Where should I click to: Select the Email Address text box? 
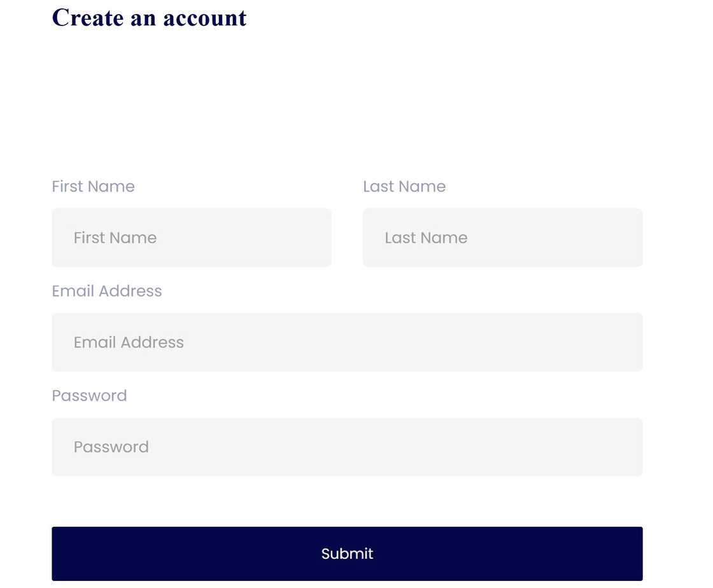[x=347, y=342]
